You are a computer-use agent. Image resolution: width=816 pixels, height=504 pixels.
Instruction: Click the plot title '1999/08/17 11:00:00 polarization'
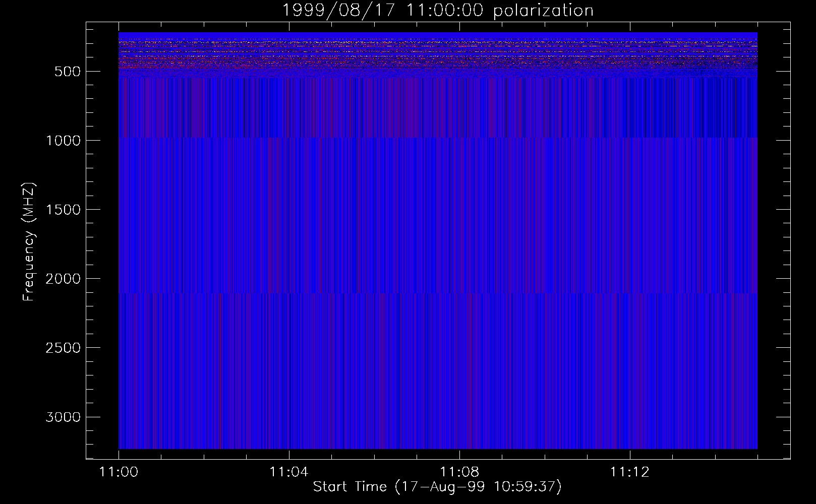(x=438, y=10)
